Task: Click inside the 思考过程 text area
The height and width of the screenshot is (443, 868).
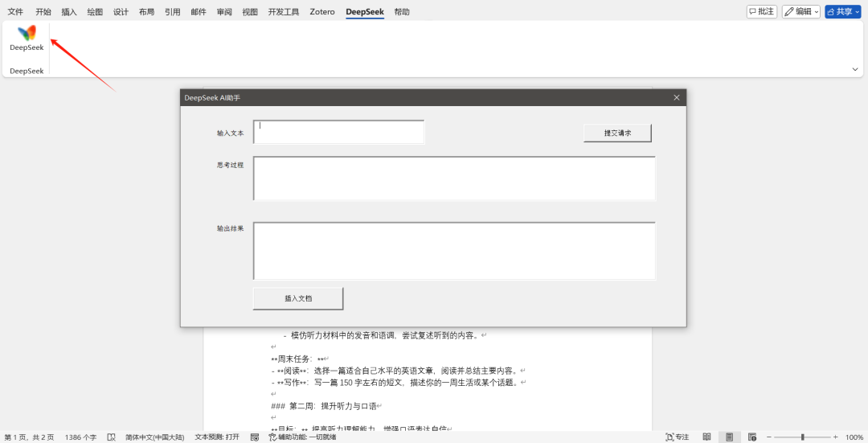Action: tap(454, 178)
